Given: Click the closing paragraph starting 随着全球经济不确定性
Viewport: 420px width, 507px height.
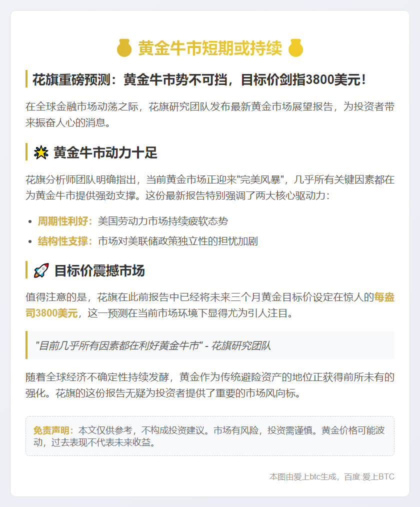Looking at the screenshot, I should [210, 385].
